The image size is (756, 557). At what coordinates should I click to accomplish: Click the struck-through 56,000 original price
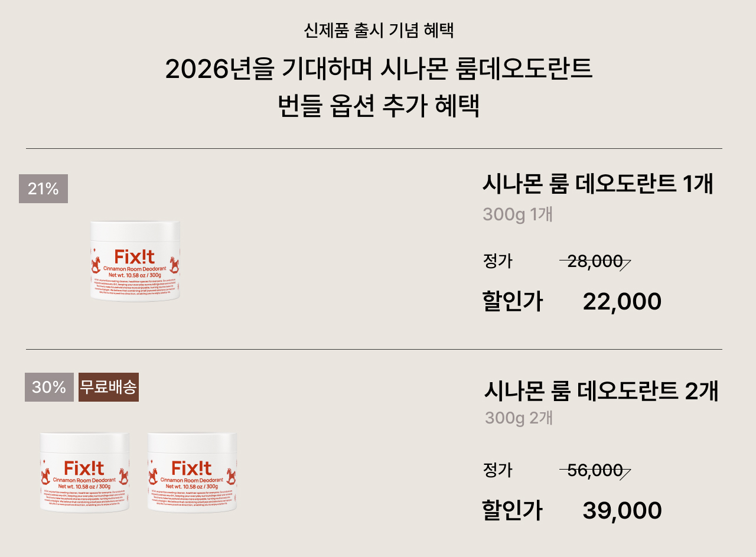(x=595, y=470)
